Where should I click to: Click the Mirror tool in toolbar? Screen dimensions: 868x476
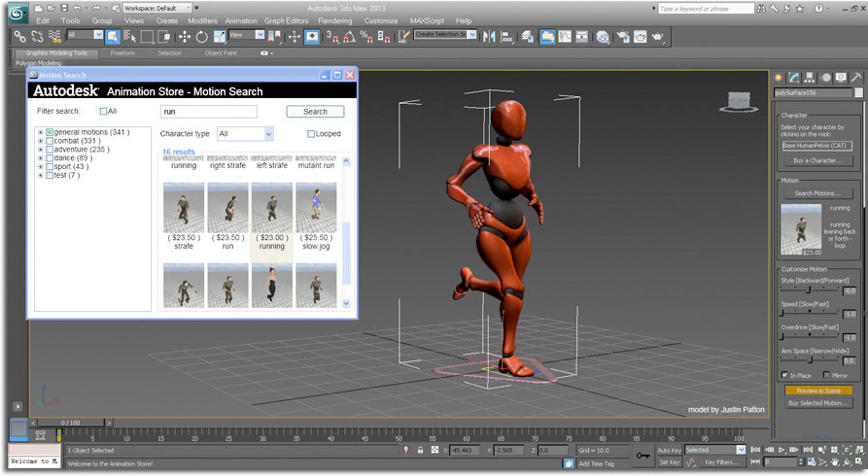pos(488,36)
